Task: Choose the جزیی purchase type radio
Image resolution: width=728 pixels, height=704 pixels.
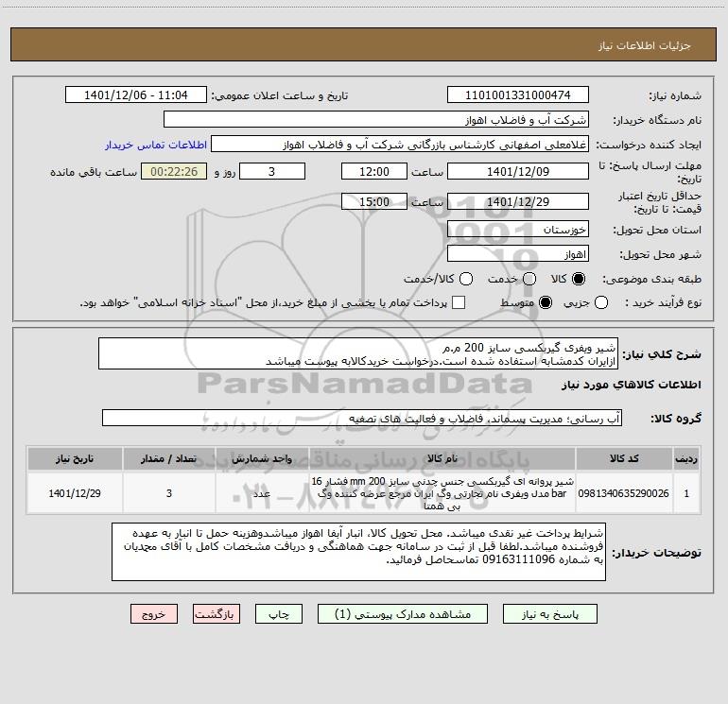Action: pos(601,302)
